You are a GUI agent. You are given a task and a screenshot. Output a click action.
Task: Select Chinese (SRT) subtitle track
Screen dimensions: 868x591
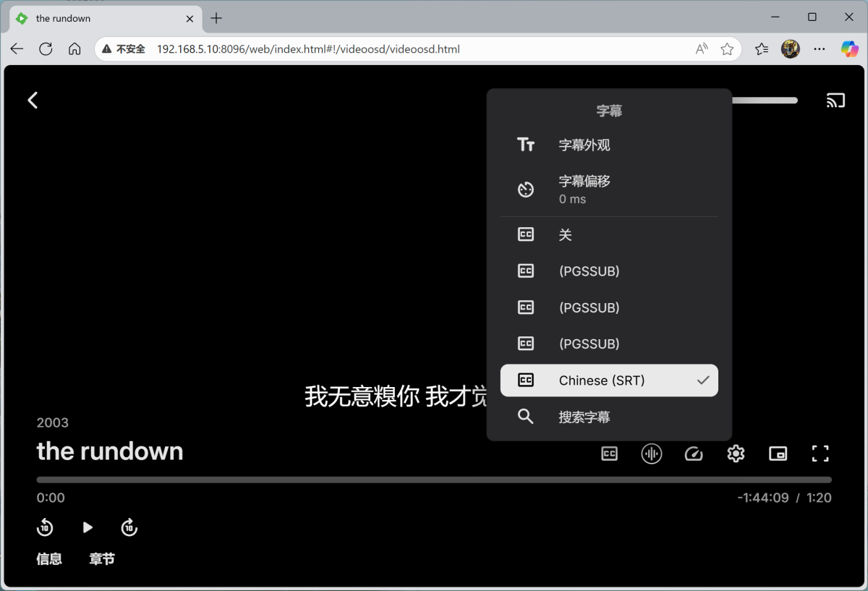coord(609,380)
